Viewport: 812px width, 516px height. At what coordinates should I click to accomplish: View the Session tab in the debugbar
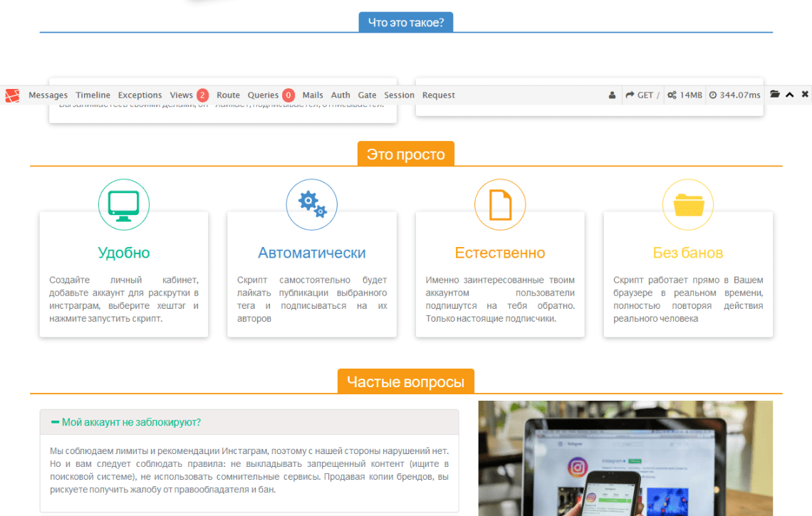tap(399, 95)
